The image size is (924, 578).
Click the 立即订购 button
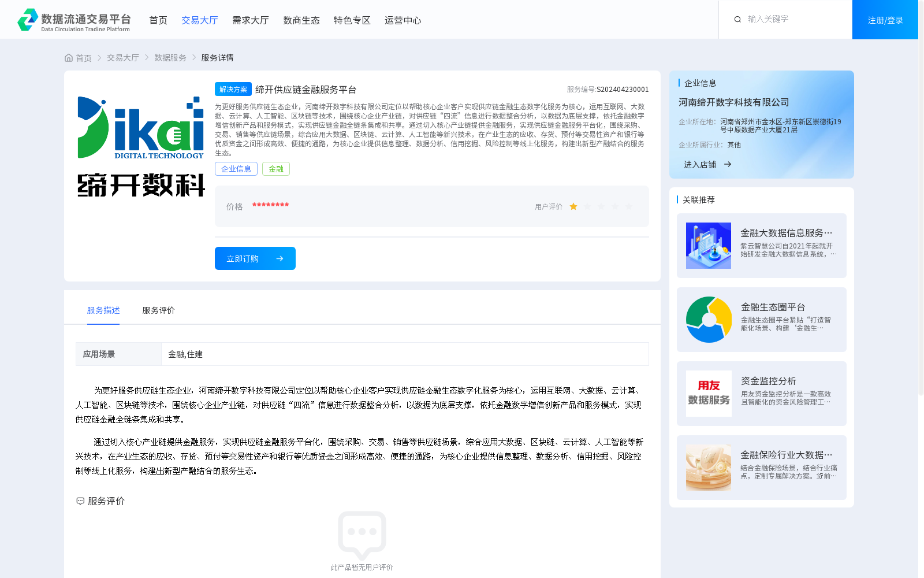point(255,258)
